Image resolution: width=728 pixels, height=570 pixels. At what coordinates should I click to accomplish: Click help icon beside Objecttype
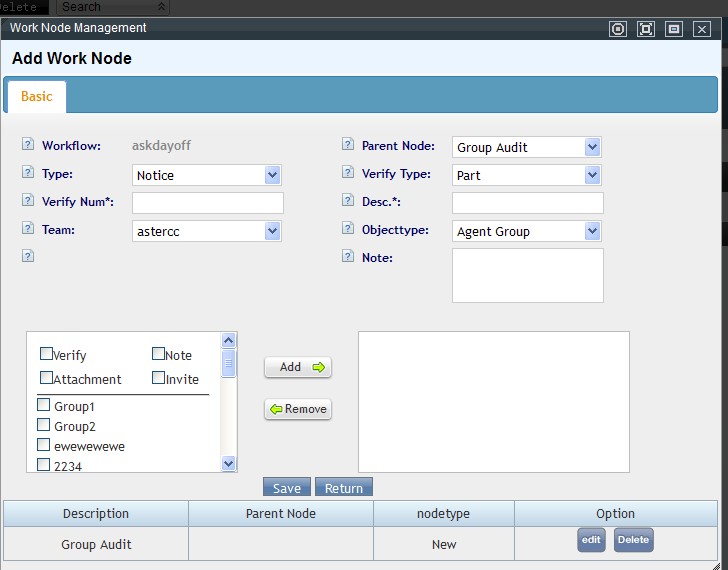[348, 230]
